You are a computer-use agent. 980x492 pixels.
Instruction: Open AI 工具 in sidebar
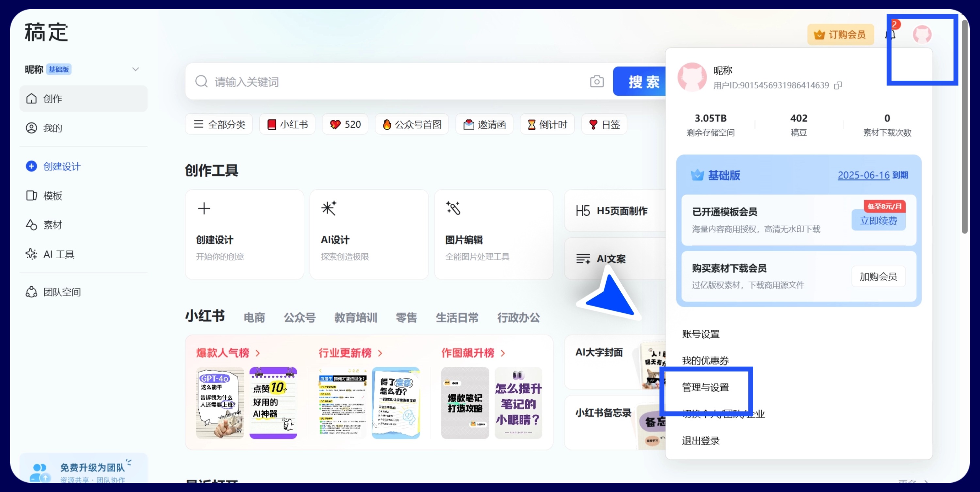(x=83, y=254)
